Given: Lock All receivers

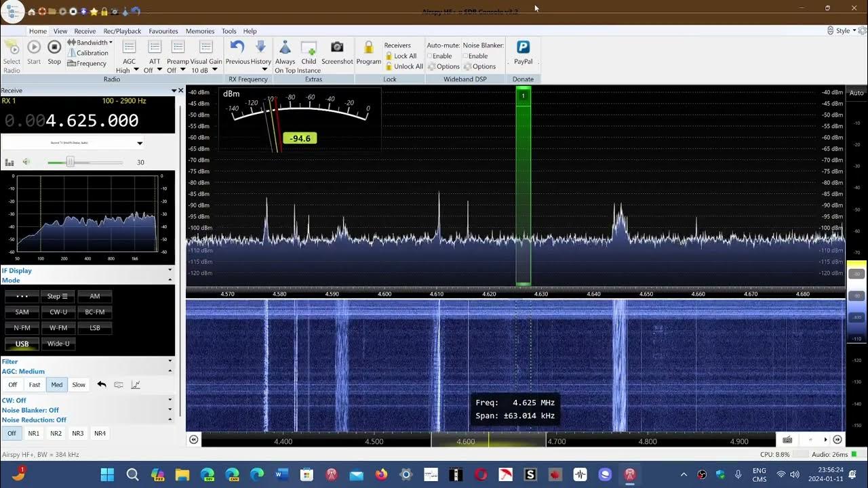Looking at the screenshot, I should [x=401, y=56].
